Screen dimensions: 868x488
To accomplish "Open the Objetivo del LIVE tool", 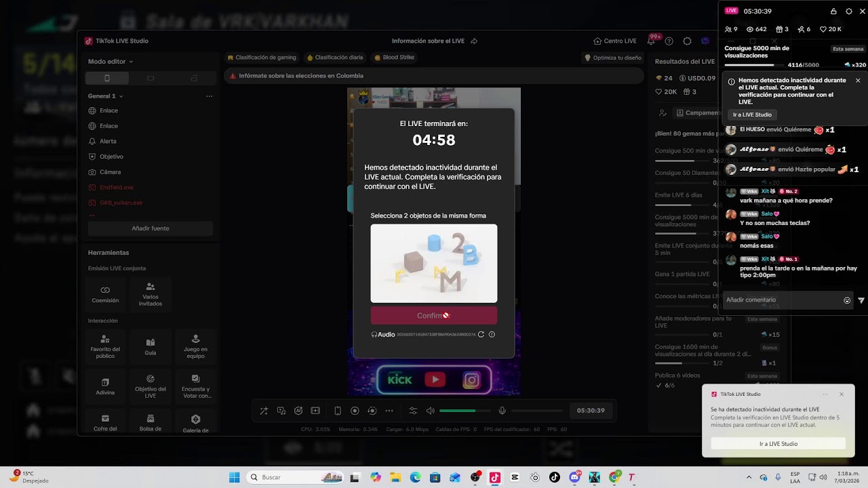I will [x=151, y=385].
